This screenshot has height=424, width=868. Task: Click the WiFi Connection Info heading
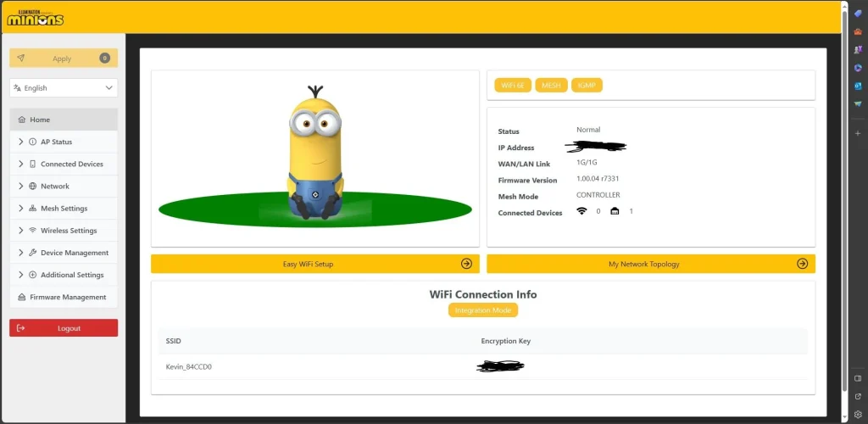point(482,294)
